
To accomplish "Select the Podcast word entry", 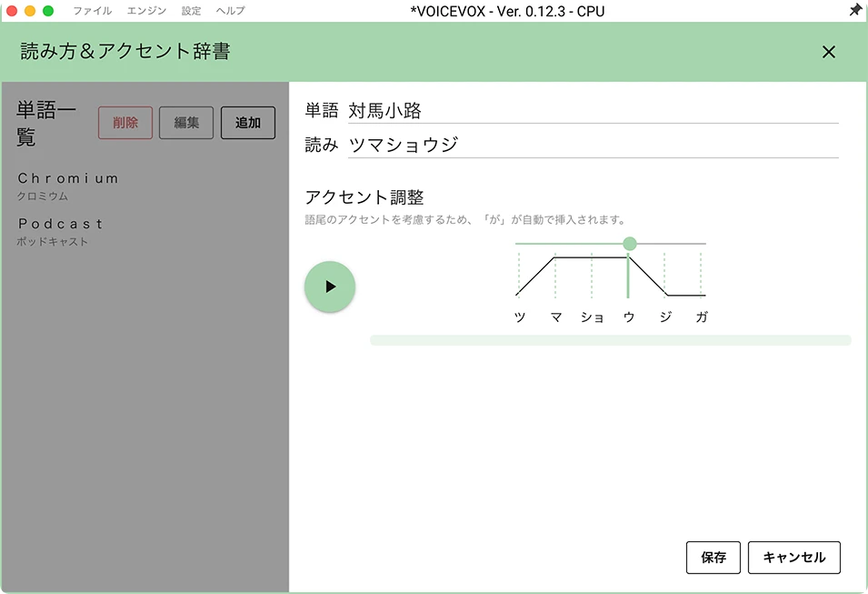I will [x=61, y=231].
